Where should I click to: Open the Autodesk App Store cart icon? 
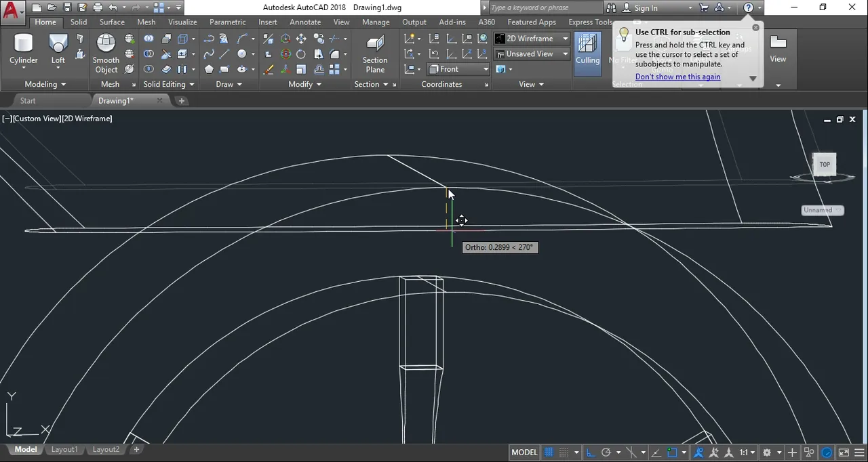tap(704, 8)
